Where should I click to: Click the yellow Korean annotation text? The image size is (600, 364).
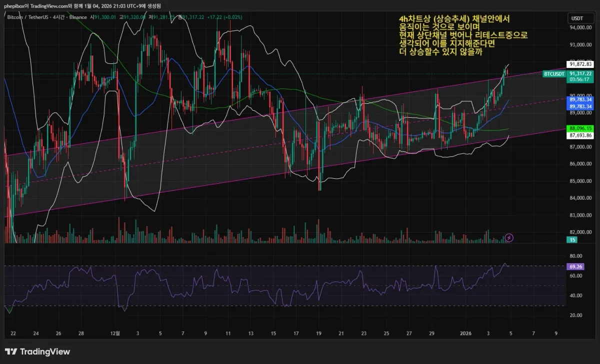[463, 35]
